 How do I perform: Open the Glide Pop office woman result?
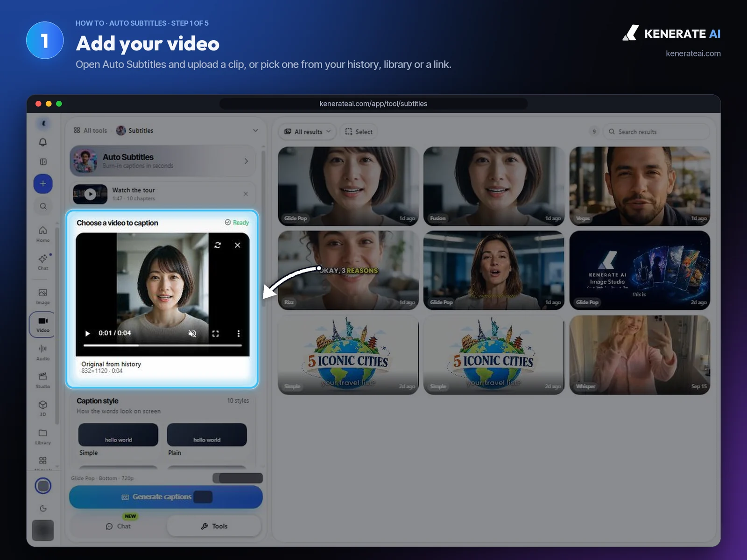493,271
